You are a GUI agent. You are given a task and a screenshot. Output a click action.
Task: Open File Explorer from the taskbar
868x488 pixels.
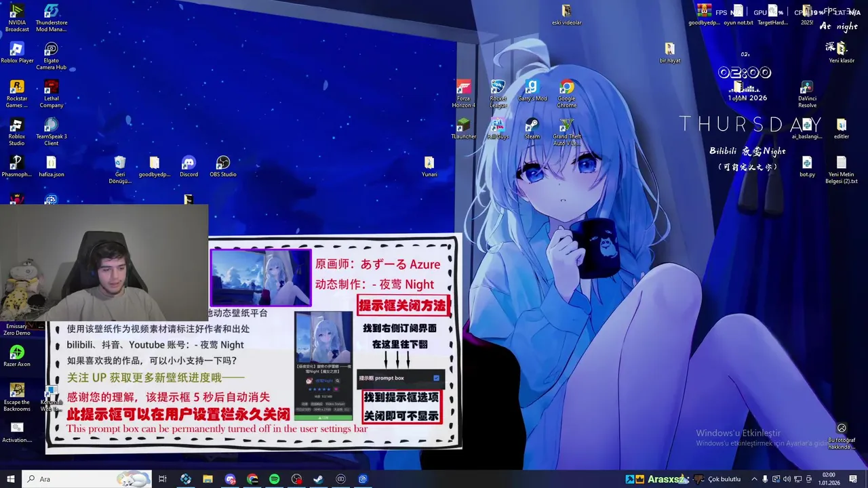[x=208, y=479]
